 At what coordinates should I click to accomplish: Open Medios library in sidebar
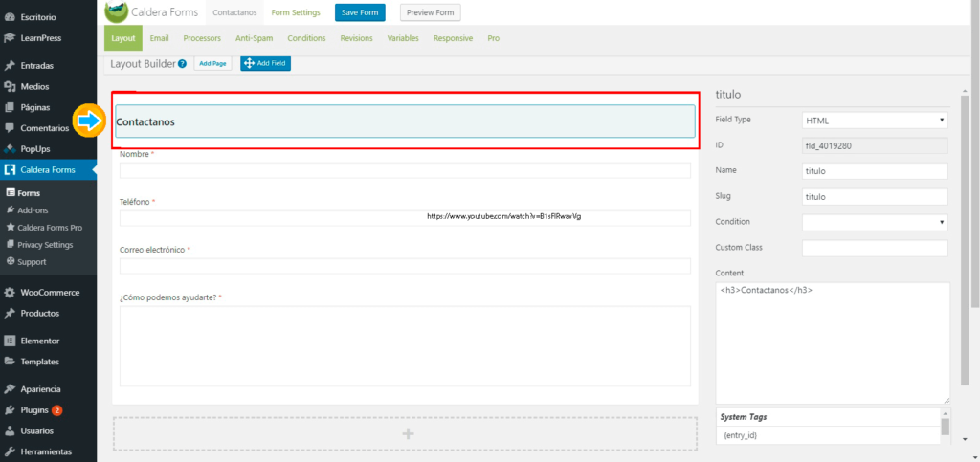pos(34,86)
